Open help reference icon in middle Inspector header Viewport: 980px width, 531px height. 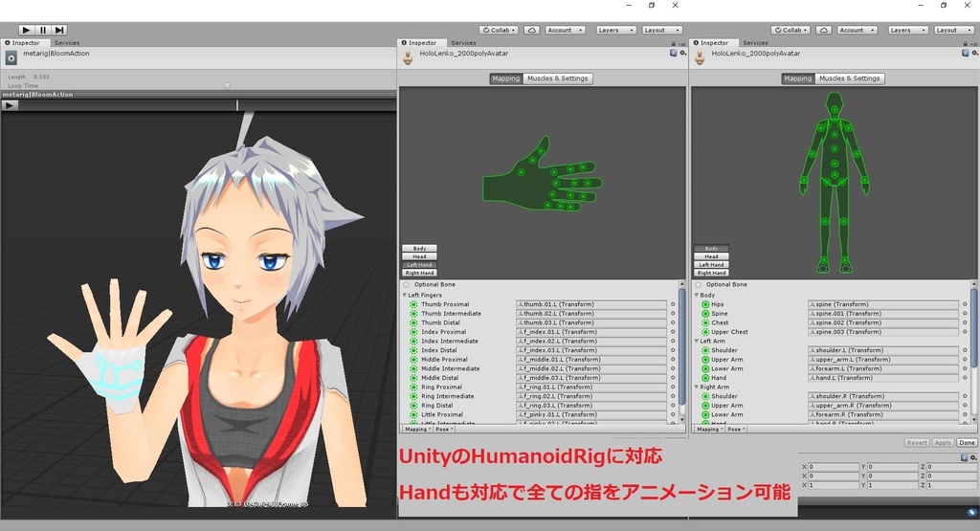pos(673,54)
